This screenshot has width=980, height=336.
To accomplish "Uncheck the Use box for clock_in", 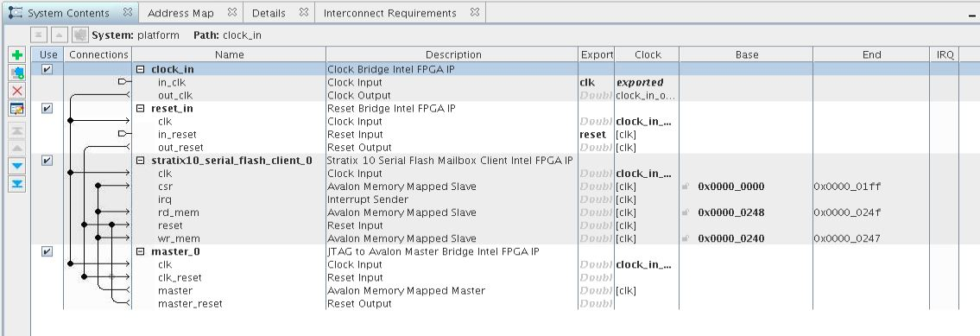I will (x=47, y=69).
